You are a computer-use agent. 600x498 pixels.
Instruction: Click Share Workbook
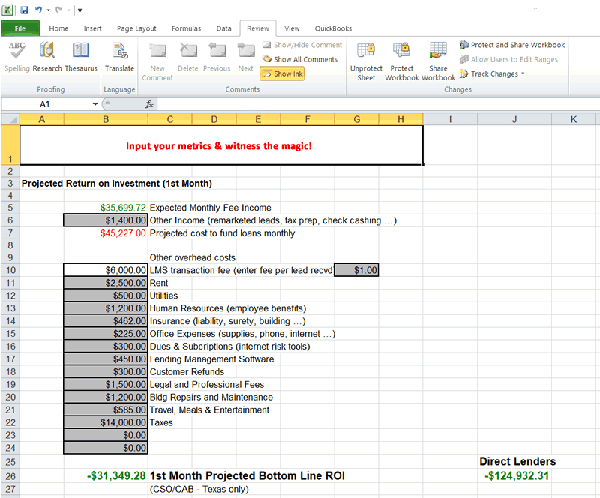(x=438, y=60)
